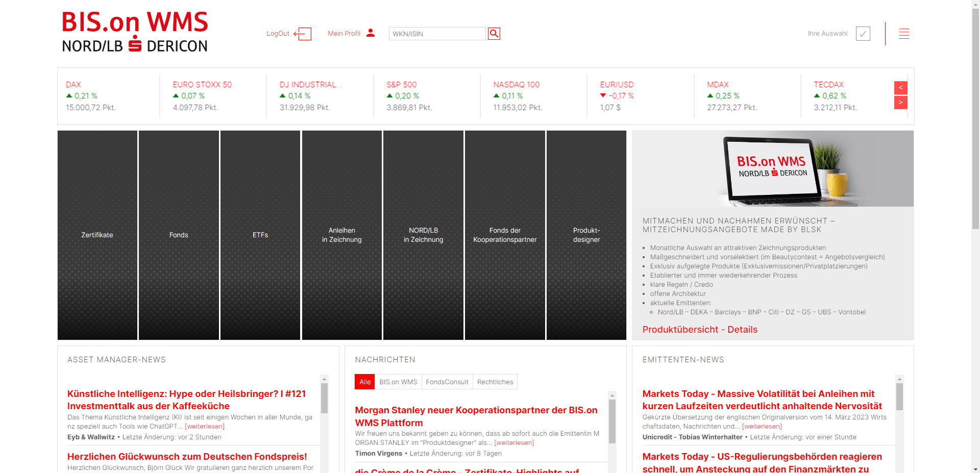This screenshot has height=473, width=980.
Task: Toggle the Ihre Auswahl checkmark box
Action: (863, 34)
